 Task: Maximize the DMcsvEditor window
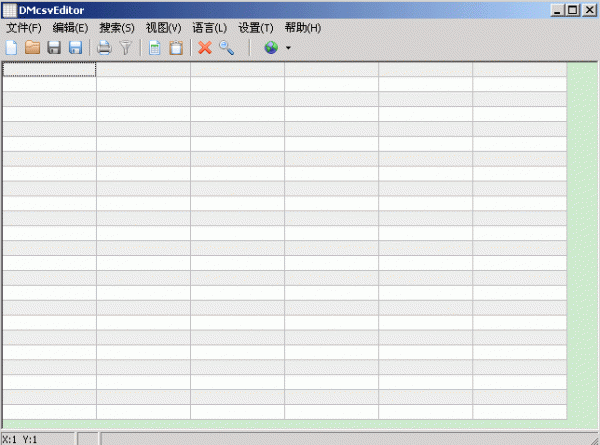pyautogui.click(x=573, y=10)
